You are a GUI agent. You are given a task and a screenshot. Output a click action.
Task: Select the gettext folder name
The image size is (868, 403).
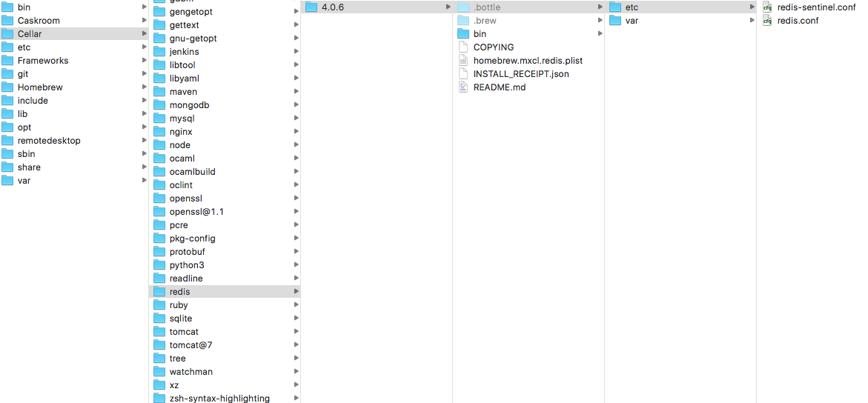pos(185,25)
